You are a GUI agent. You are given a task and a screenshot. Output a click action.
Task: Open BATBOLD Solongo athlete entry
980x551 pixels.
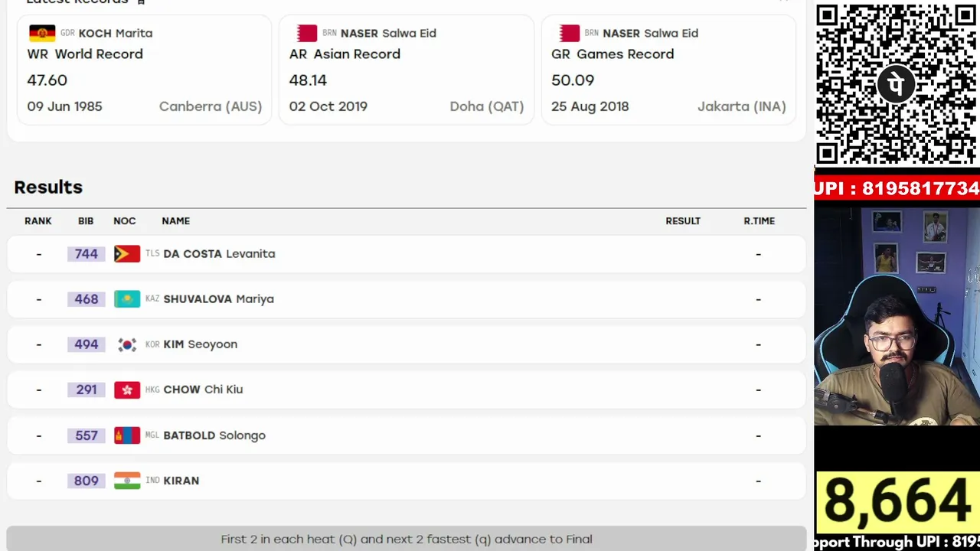214,435
